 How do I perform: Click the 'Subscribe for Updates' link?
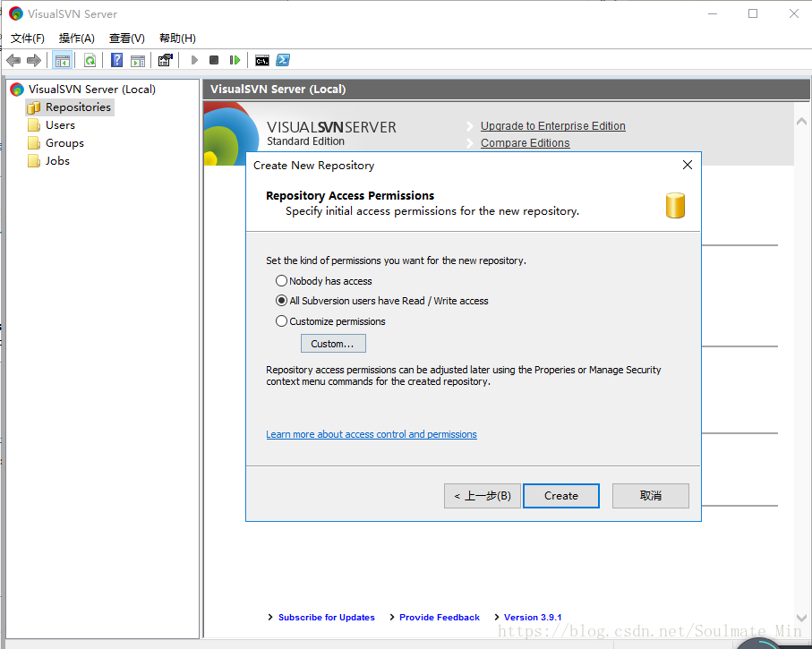tap(326, 618)
